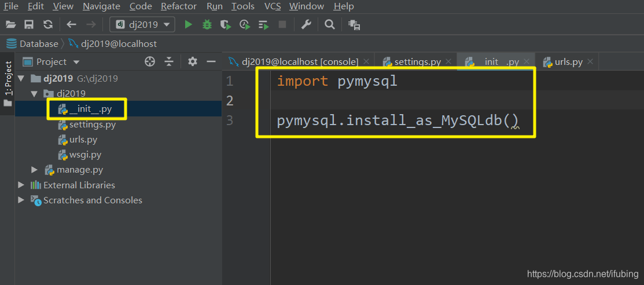This screenshot has width=644, height=285.
Task: Click the Open folder toolbar icon
Action: pyautogui.click(x=10, y=25)
